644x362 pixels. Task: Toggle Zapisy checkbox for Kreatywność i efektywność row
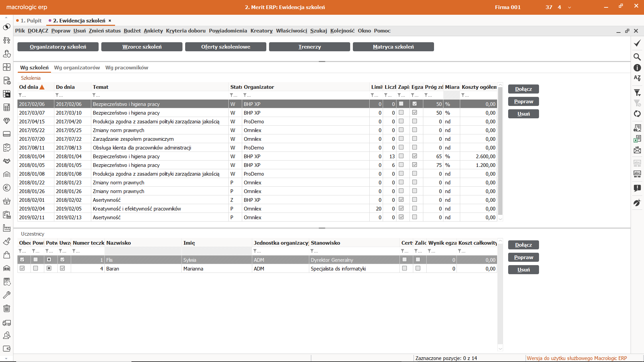point(401,208)
